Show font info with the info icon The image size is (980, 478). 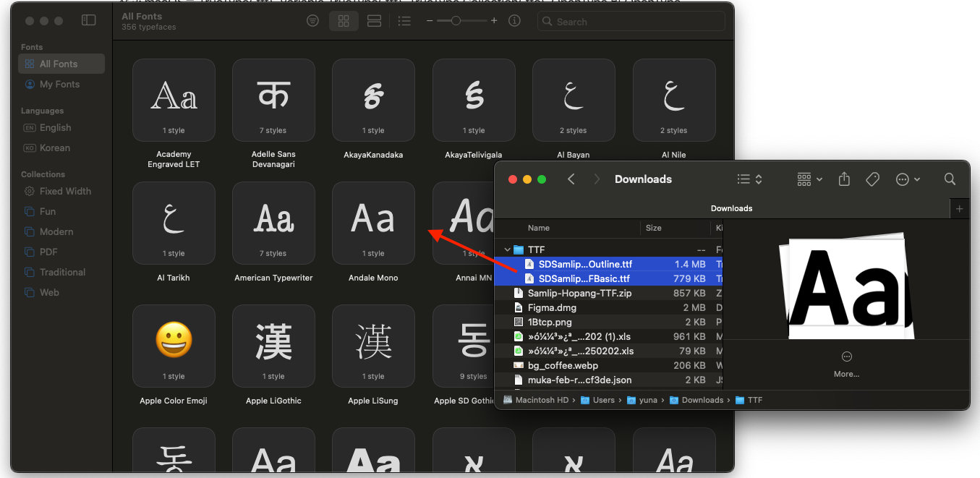(514, 21)
